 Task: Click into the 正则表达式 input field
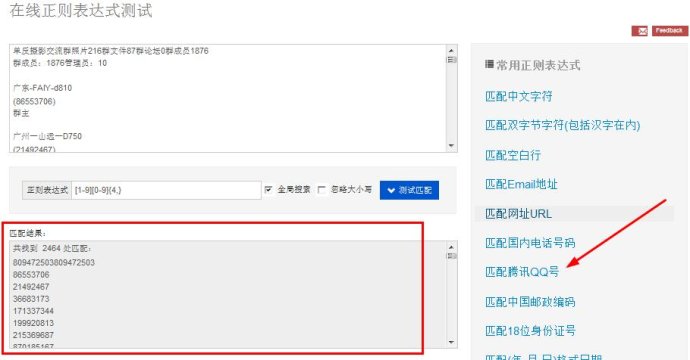tap(166, 190)
